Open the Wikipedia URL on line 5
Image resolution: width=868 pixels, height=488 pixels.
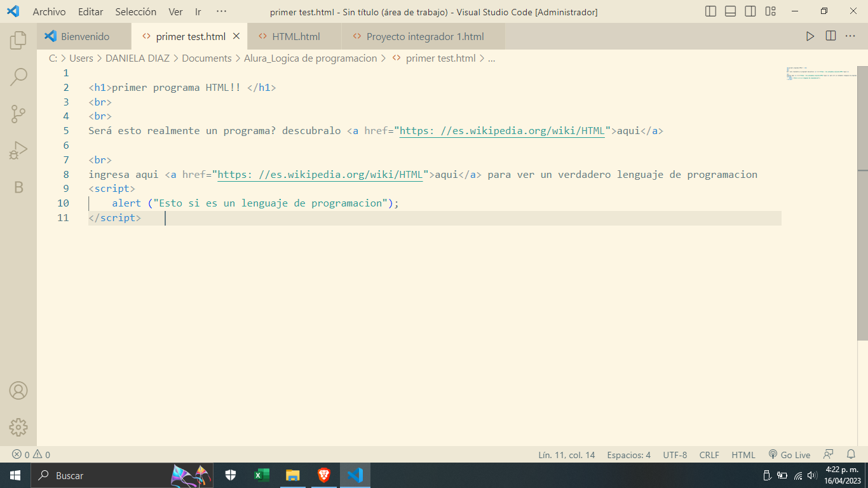[x=502, y=131]
